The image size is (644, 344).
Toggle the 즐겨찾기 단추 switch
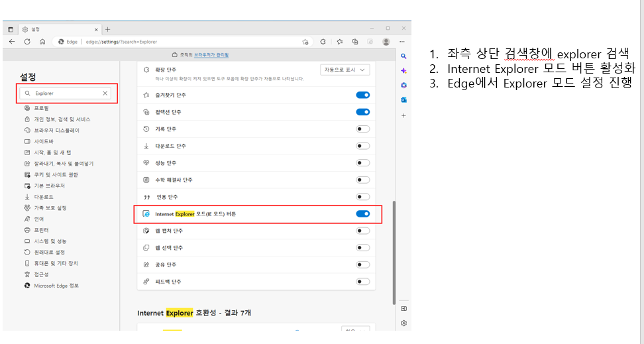pos(362,95)
